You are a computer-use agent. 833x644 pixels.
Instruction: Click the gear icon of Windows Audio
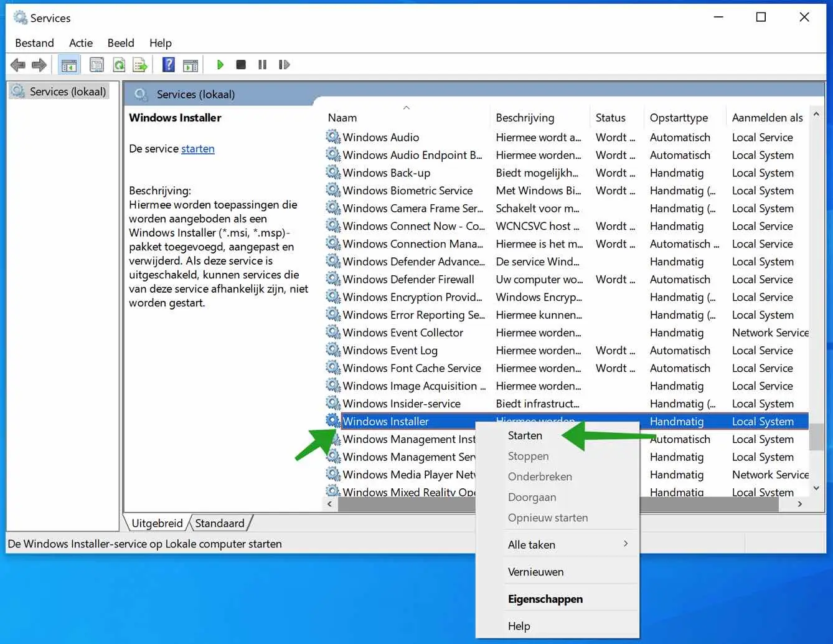[333, 136]
